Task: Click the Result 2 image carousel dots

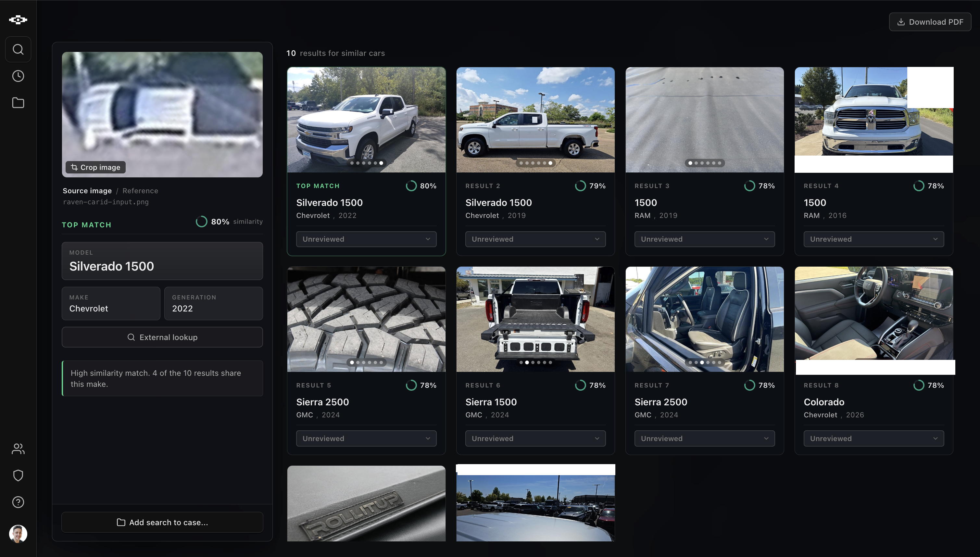Action: (535, 163)
